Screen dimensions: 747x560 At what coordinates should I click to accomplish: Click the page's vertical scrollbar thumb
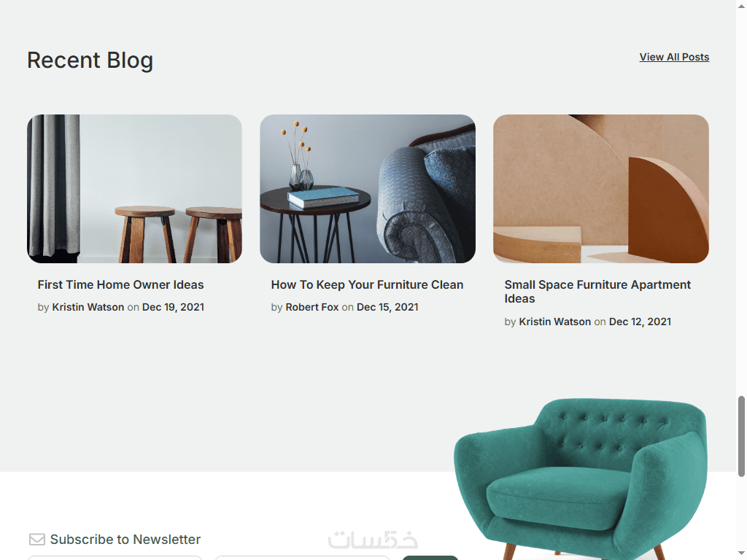coord(741,436)
